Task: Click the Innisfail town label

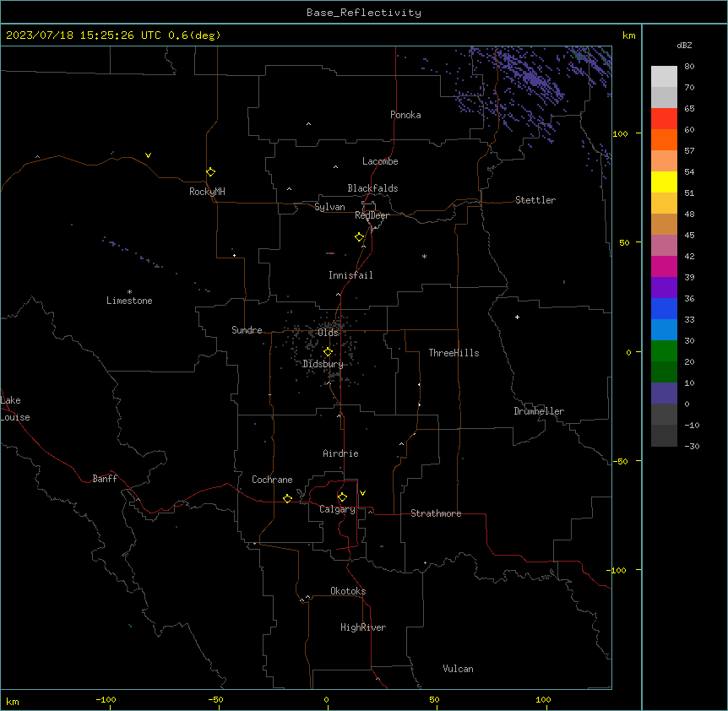Action: 350,275
